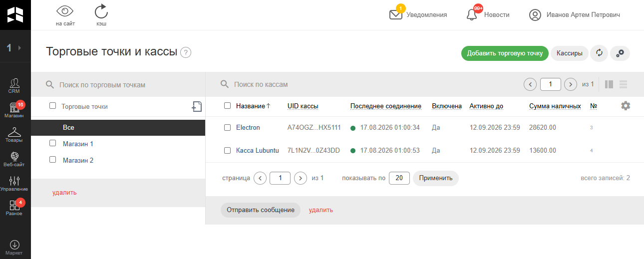Check the Магазин 2 checkbox
644x259 pixels.
(x=52, y=160)
